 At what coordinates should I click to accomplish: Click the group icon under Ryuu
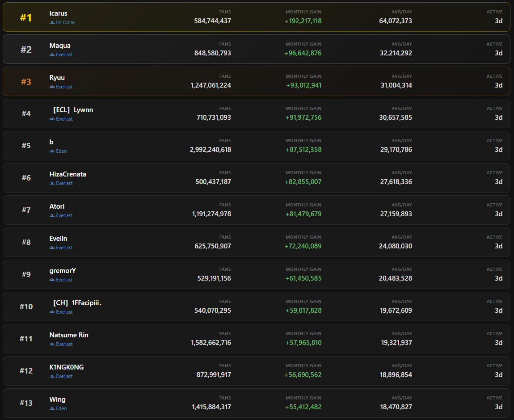tap(52, 87)
